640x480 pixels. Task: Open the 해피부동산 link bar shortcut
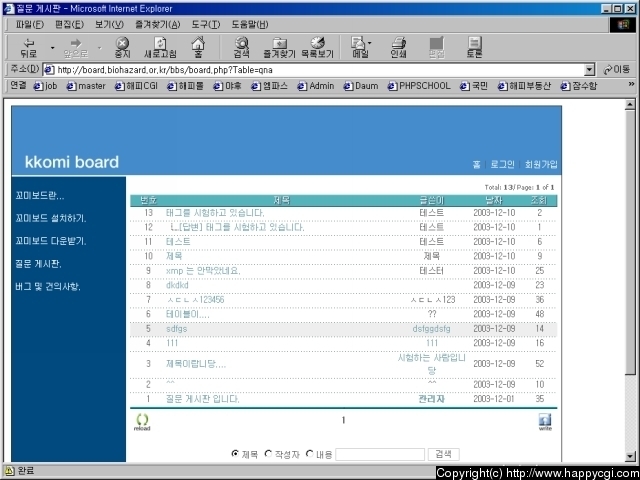tap(524, 86)
